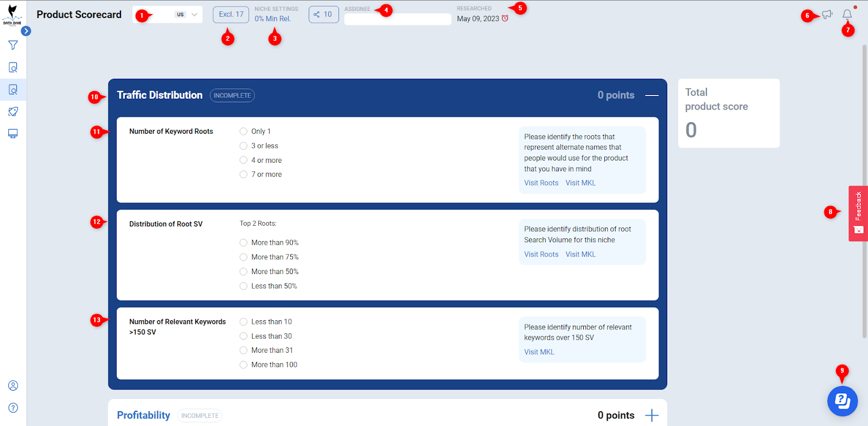Open the US marketplace dropdown
The height and width of the screenshot is (426, 868).
point(168,15)
